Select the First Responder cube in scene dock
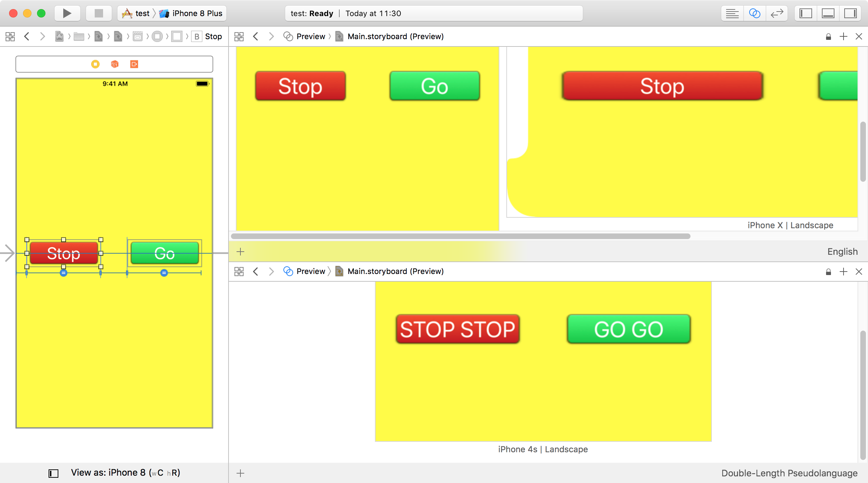868x483 pixels. tap(115, 64)
